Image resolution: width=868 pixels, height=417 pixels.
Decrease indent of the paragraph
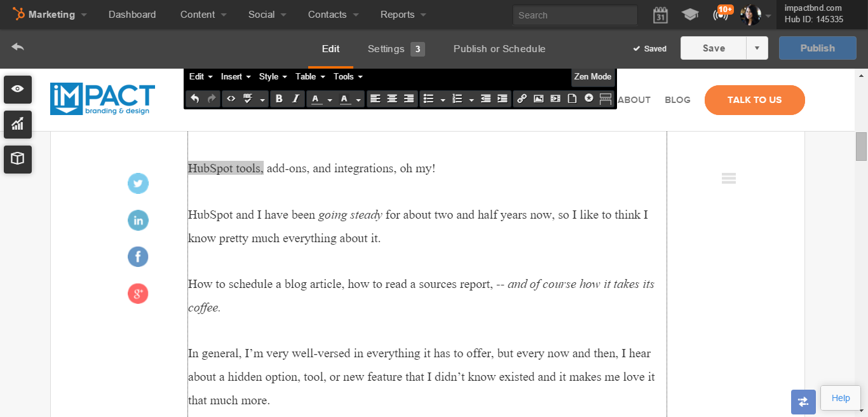point(485,99)
